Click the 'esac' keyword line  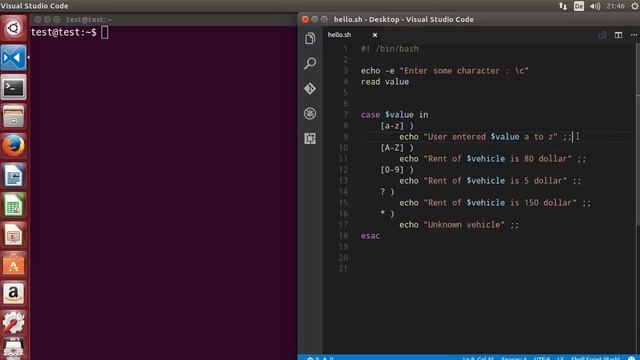coord(370,236)
